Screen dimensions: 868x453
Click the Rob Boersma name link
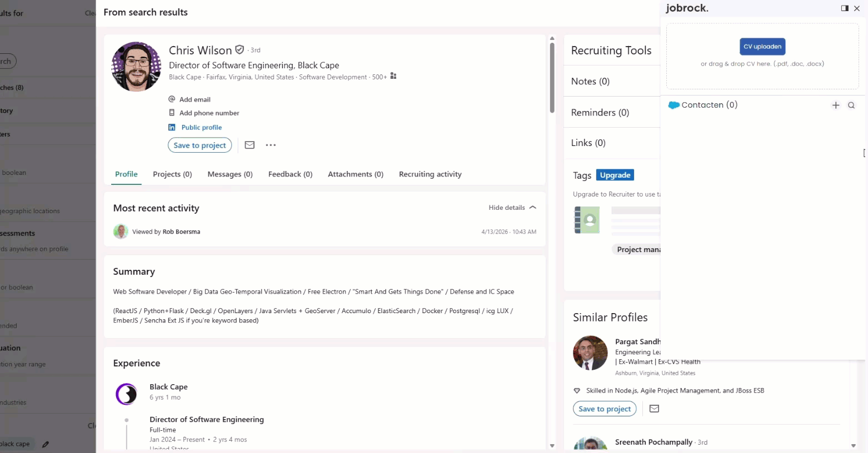pos(181,231)
